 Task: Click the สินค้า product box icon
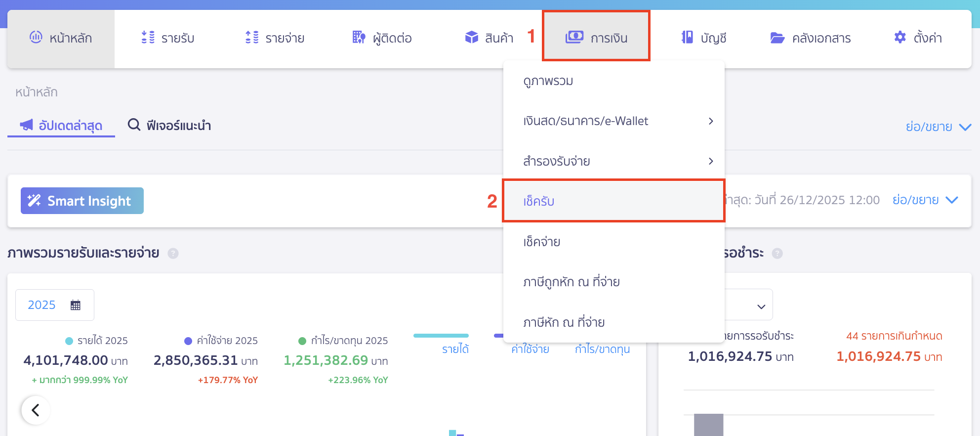tap(472, 38)
